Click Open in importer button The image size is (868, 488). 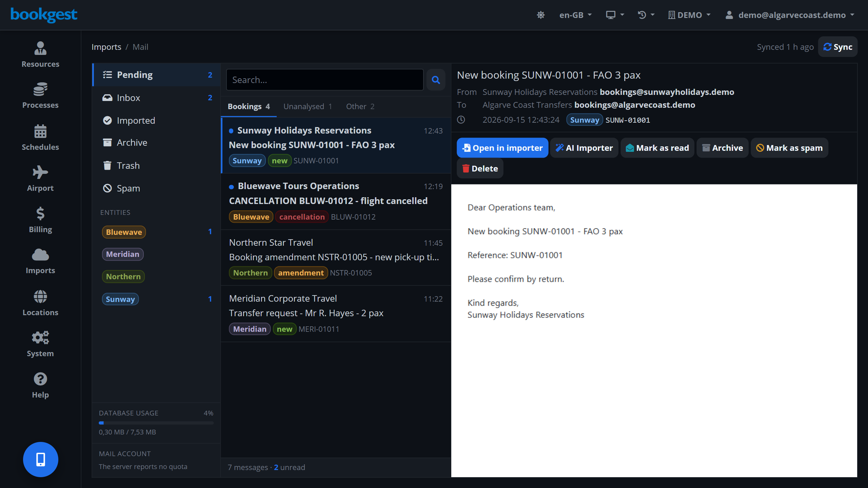coord(502,148)
